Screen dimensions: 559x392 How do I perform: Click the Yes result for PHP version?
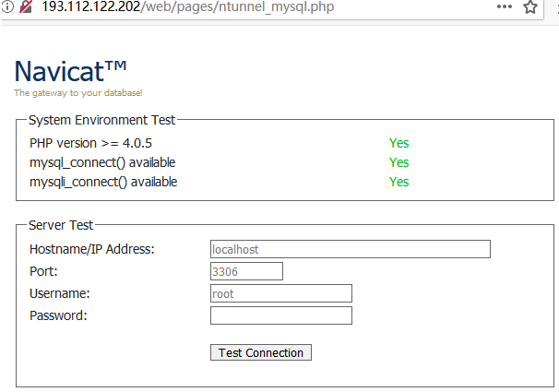398,143
